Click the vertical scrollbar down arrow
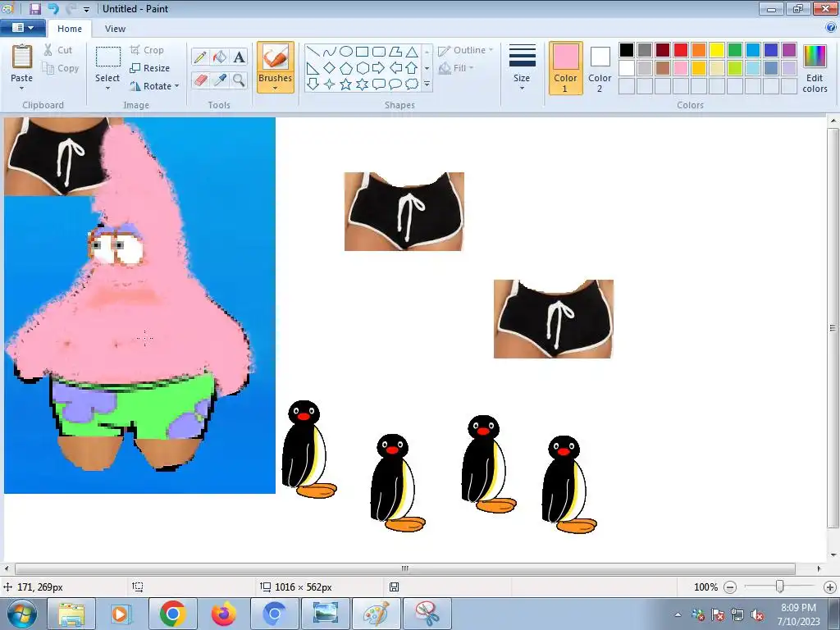Image resolution: width=840 pixels, height=630 pixels. [833, 555]
